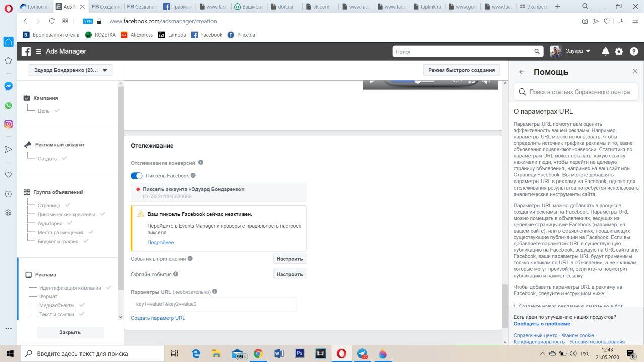Screen dimensions: 644x362
Task: Switch to the vk.com browser tab
Action: coord(321,7)
